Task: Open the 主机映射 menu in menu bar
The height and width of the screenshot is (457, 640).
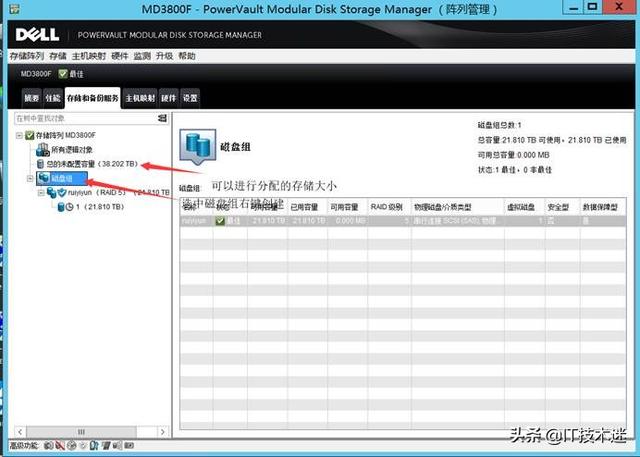Action: pyautogui.click(x=89, y=56)
